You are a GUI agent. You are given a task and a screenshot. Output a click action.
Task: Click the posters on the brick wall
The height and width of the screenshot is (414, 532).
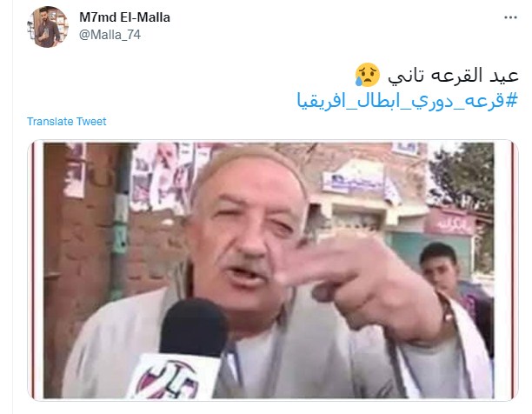point(168,177)
